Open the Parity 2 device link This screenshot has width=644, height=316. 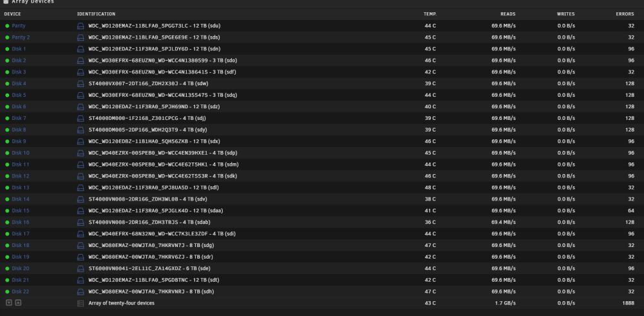[21, 37]
